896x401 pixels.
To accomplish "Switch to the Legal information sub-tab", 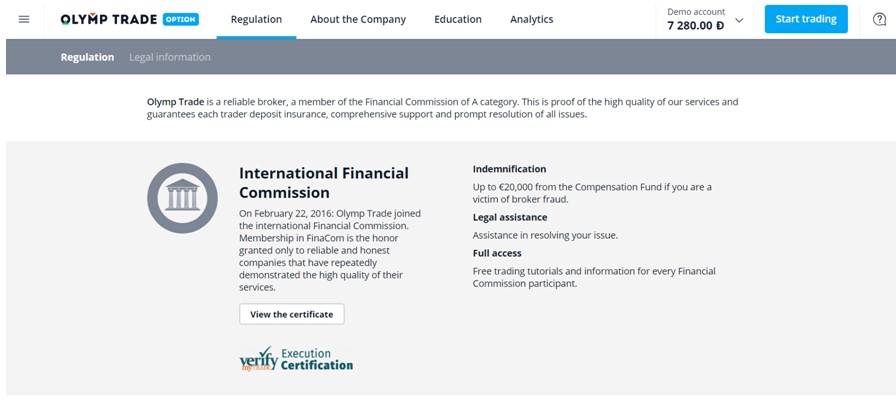I will [x=170, y=57].
